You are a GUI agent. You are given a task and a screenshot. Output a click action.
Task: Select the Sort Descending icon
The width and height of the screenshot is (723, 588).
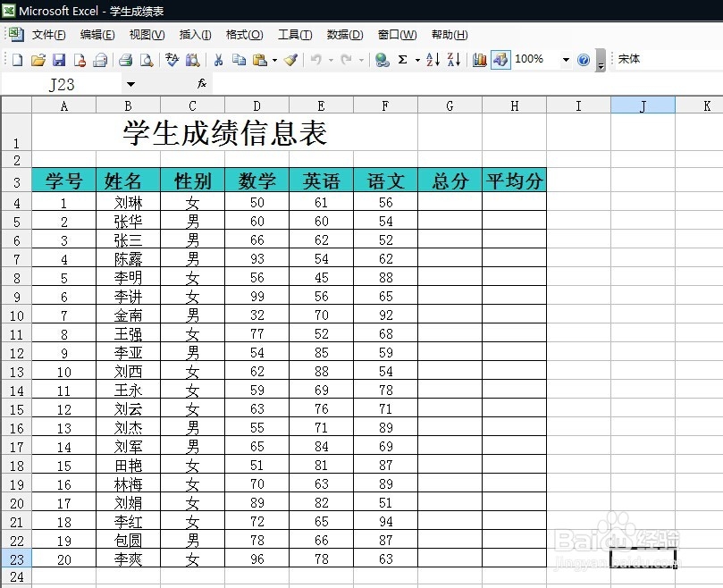[x=455, y=59]
